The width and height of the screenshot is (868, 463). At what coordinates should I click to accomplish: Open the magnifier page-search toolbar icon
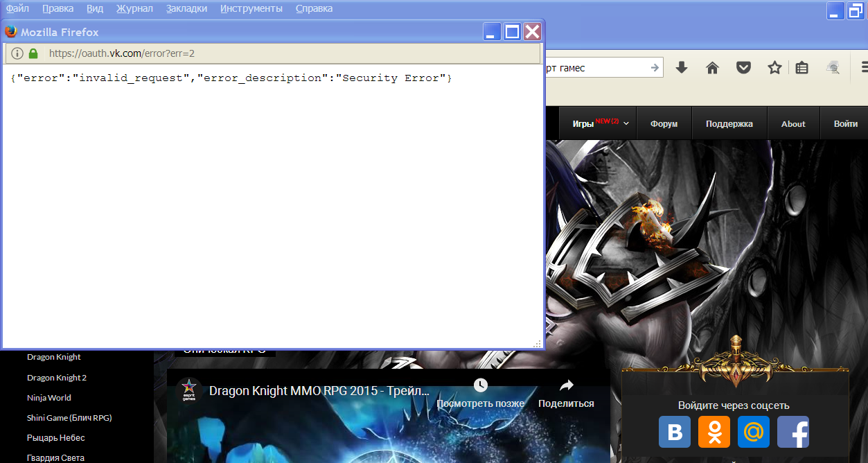click(834, 67)
